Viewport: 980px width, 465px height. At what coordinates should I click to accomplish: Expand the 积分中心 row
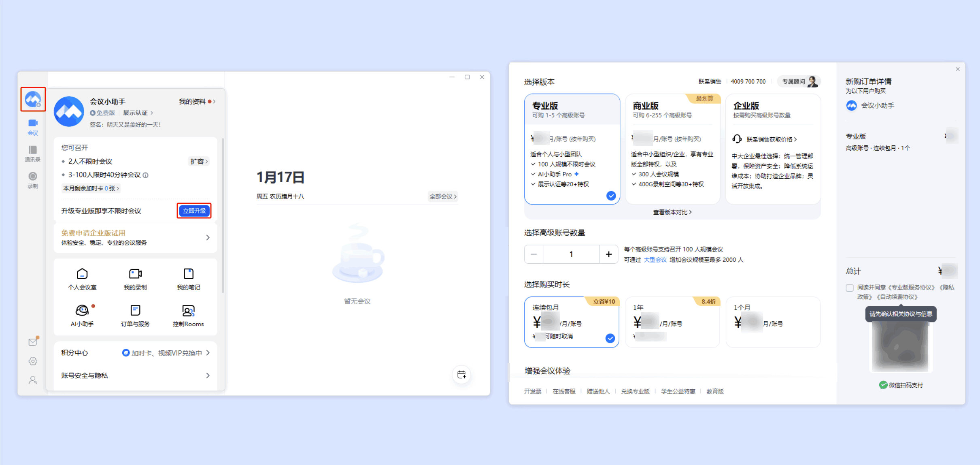coord(135,353)
